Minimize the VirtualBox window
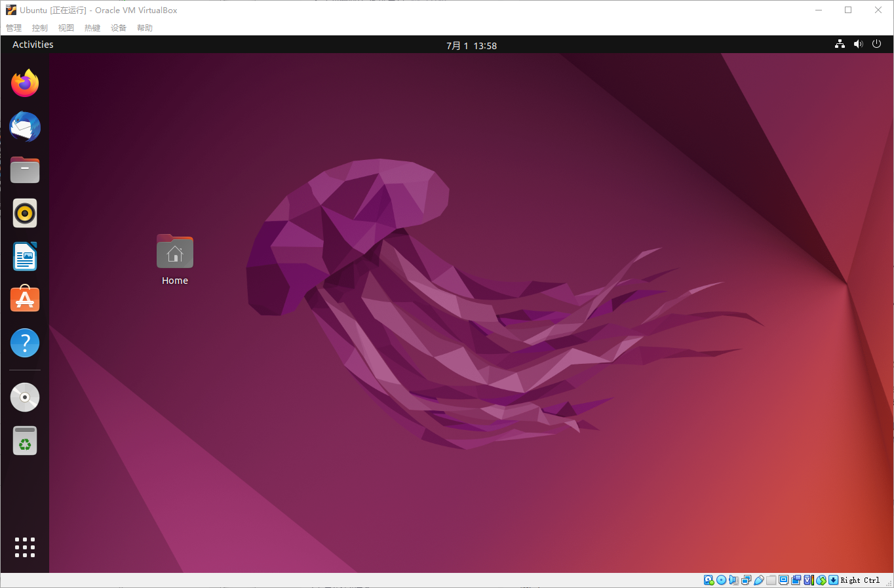 pos(819,10)
